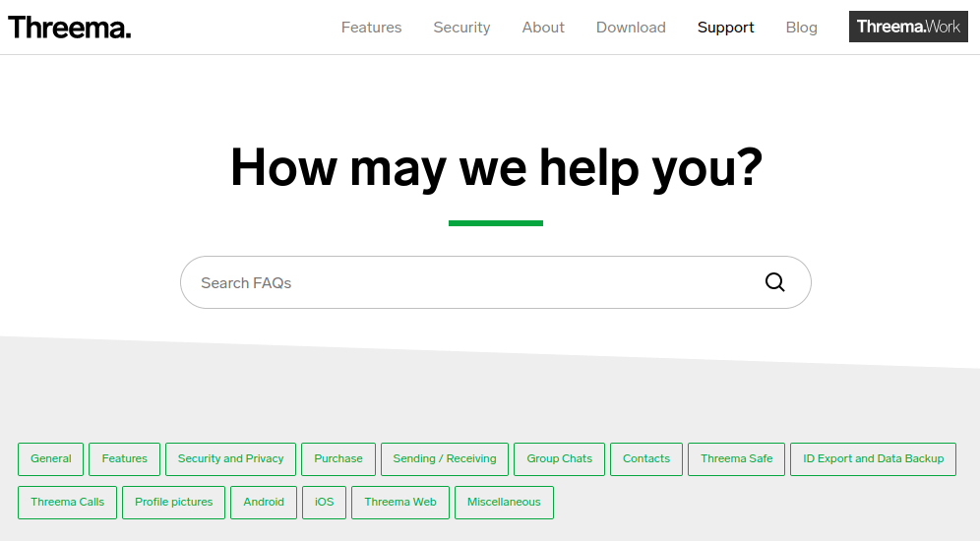This screenshot has height=541, width=980.
Task: Choose the Purchase category
Action: [x=338, y=459]
